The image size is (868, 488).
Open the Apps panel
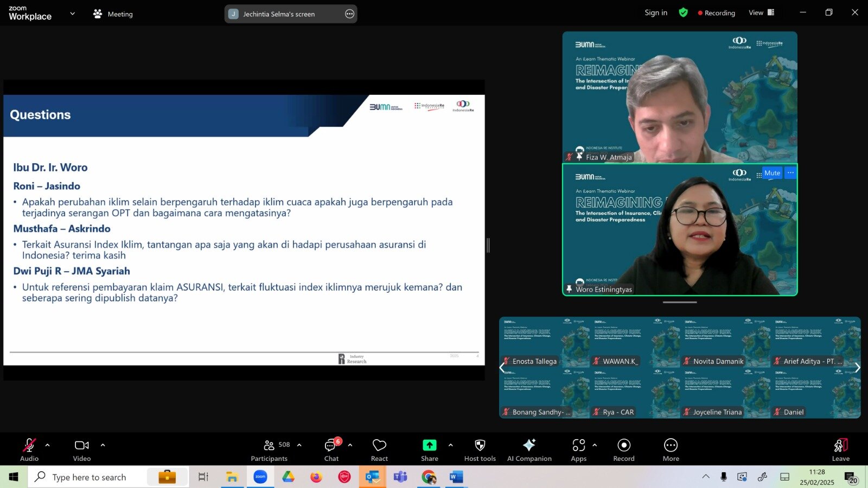(x=579, y=450)
